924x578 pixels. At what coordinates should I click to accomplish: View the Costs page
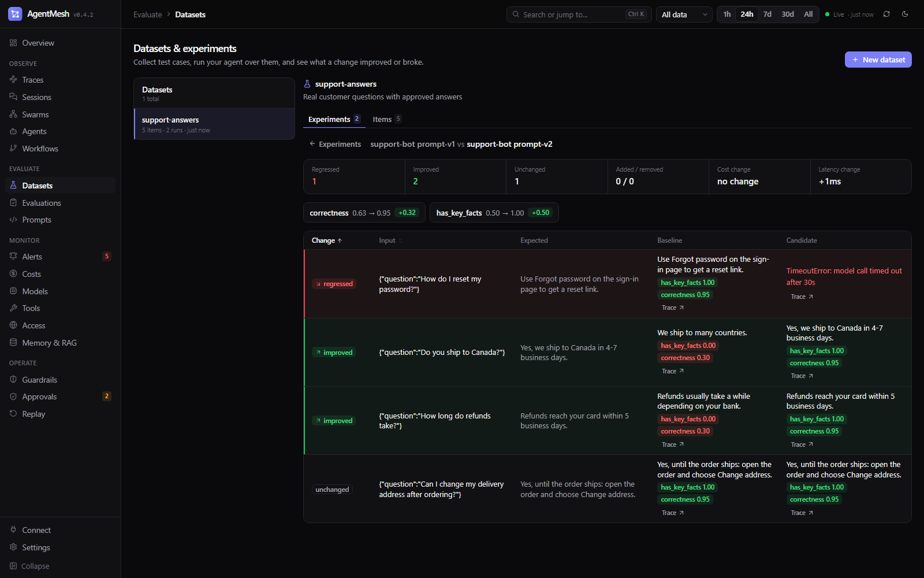coord(60,274)
